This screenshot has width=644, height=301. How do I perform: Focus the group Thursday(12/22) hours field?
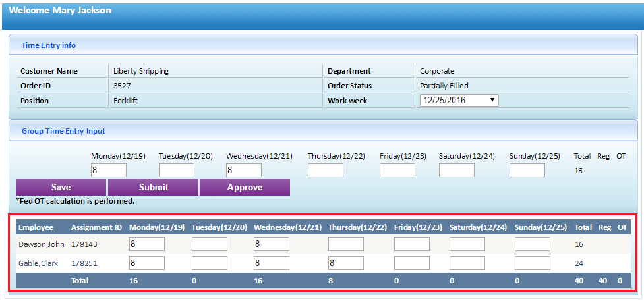pyautogui.click(x=326, y=171)
